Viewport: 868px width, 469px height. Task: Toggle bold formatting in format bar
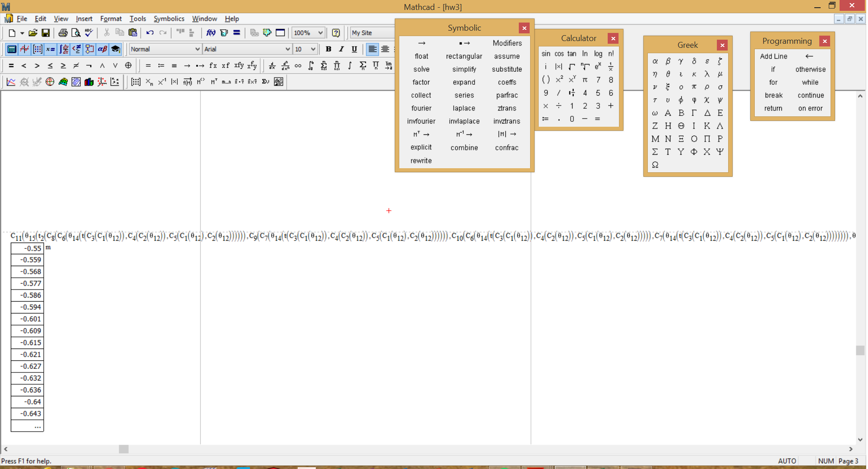(x=328, y=49)
